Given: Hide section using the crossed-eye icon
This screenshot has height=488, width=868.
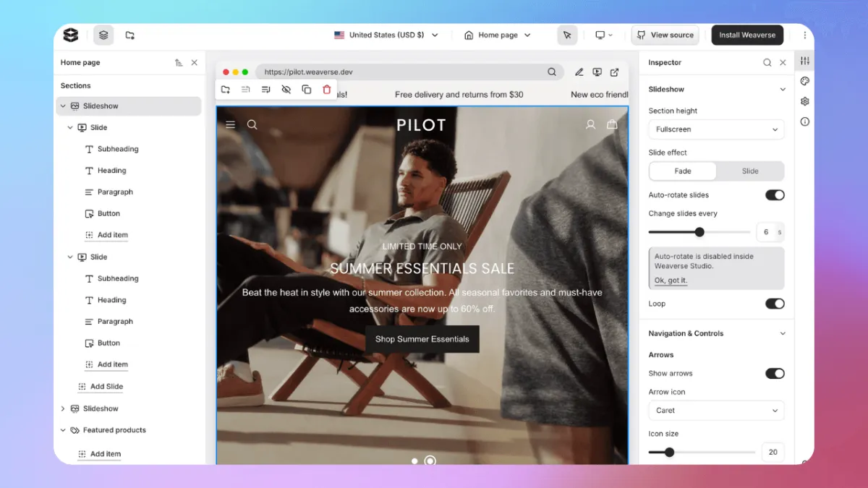Looking at the screenshot, I should [286, 90].
